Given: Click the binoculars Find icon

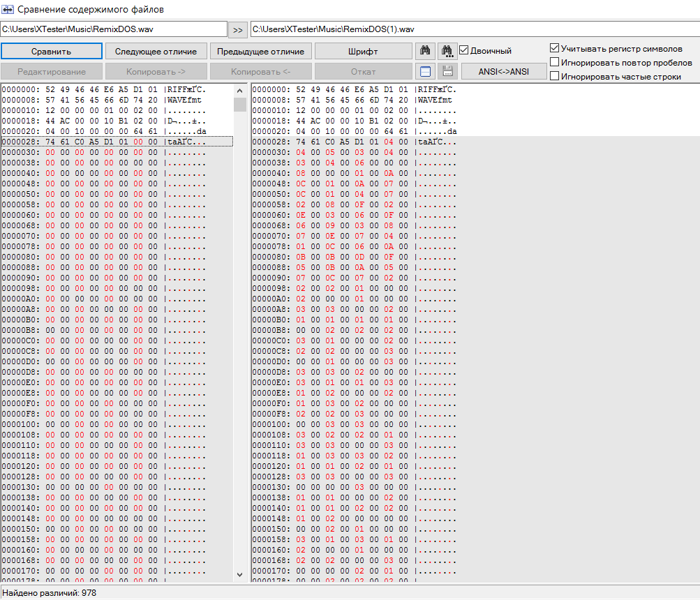Looking at the screenshot, I should tap(426, 51).
